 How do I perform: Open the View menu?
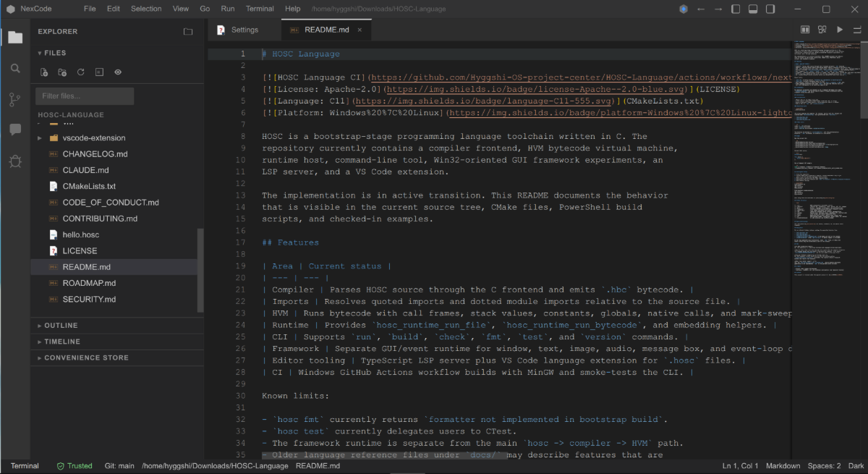tap(181, 9)
